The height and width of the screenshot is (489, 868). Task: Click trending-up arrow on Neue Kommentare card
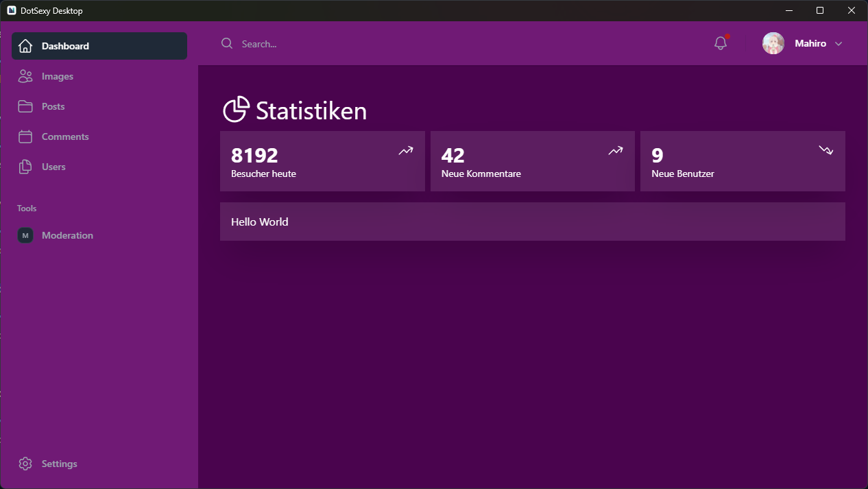click(616, 151)
